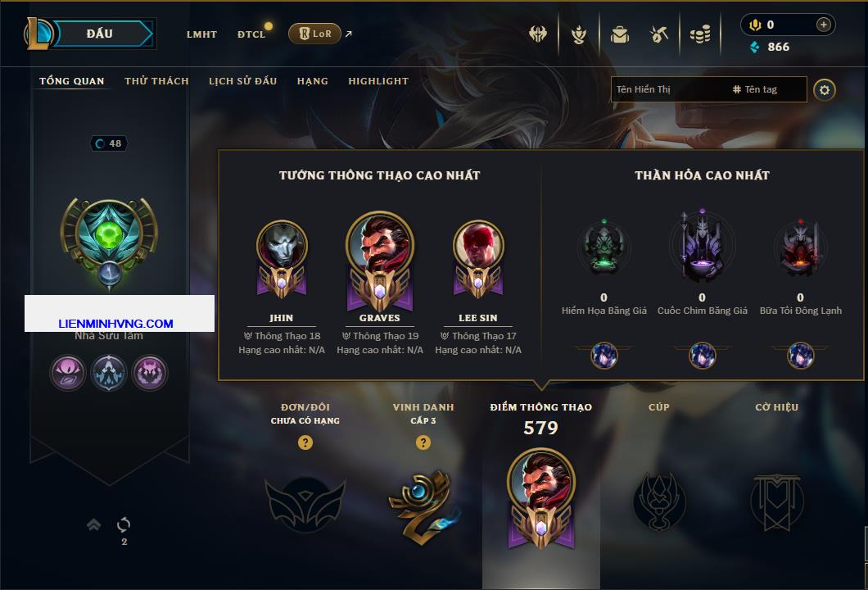The height and width of the screenshot is (590, 868).
Task: Select Graves mastery portrait in top champions
Action: [380, 261]
